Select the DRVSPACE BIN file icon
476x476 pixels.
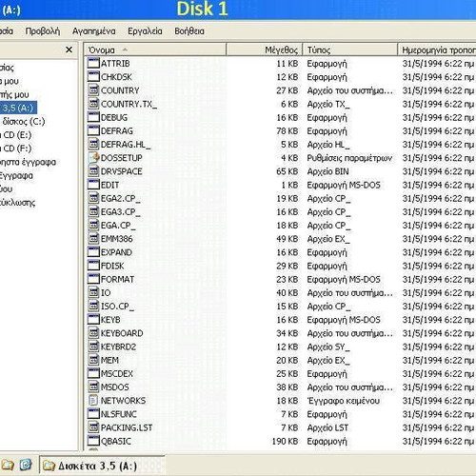click(93, 171)
